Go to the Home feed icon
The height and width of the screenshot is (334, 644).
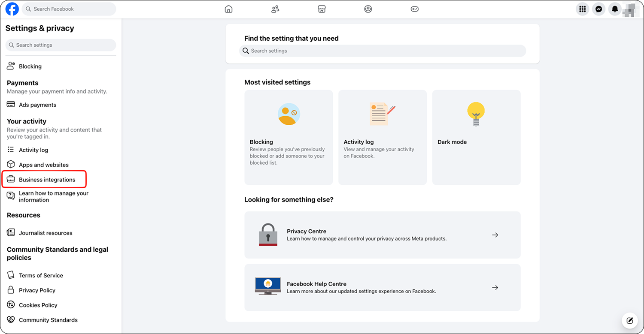click(229, 9)
